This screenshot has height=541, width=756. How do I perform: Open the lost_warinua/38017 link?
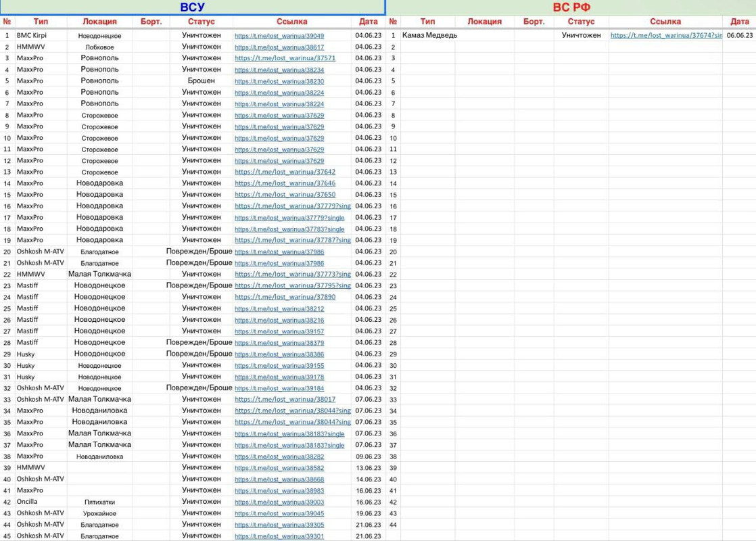(285, 399)
